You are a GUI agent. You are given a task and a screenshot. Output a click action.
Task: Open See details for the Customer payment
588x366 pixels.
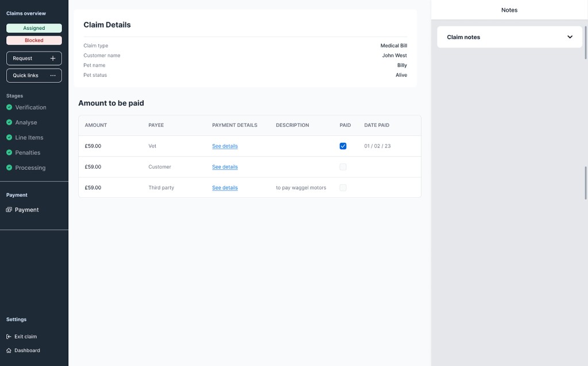(x=225, y=167)
